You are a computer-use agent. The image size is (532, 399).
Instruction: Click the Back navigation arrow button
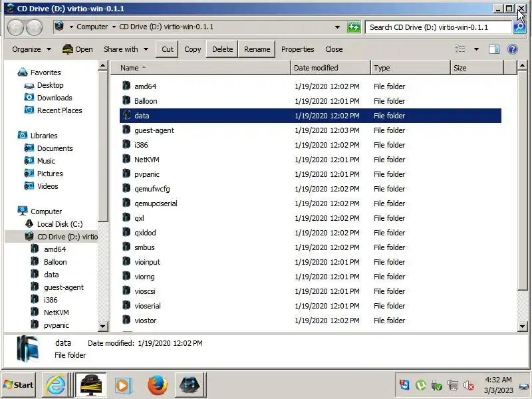point(15,27)
